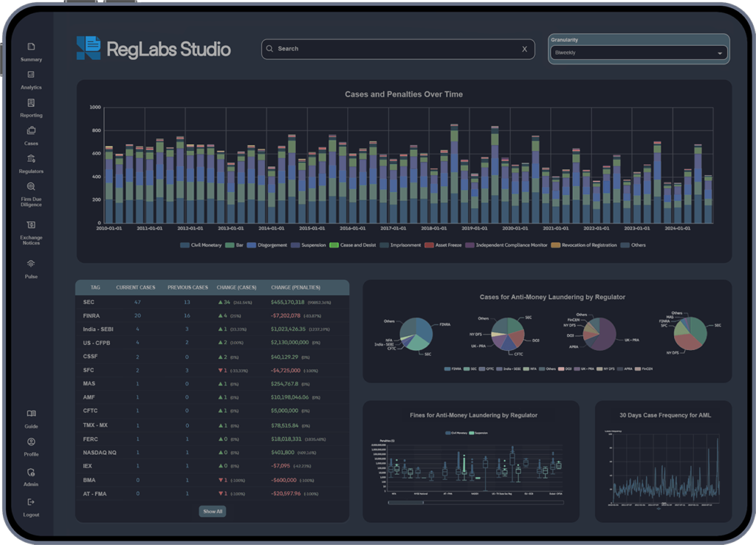Toggle the Asset Freeze legend series

443,245
